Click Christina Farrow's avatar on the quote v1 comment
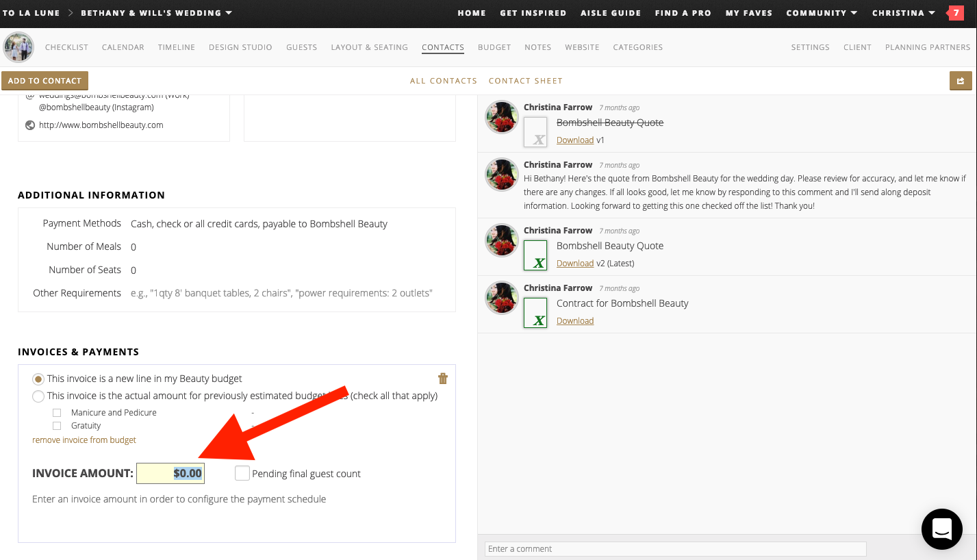The width and height of the screenshot is (977, 560). (x=502, y=117)
